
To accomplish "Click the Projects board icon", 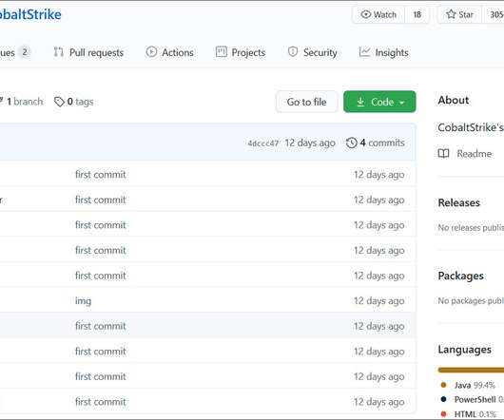I will (222, 52).
